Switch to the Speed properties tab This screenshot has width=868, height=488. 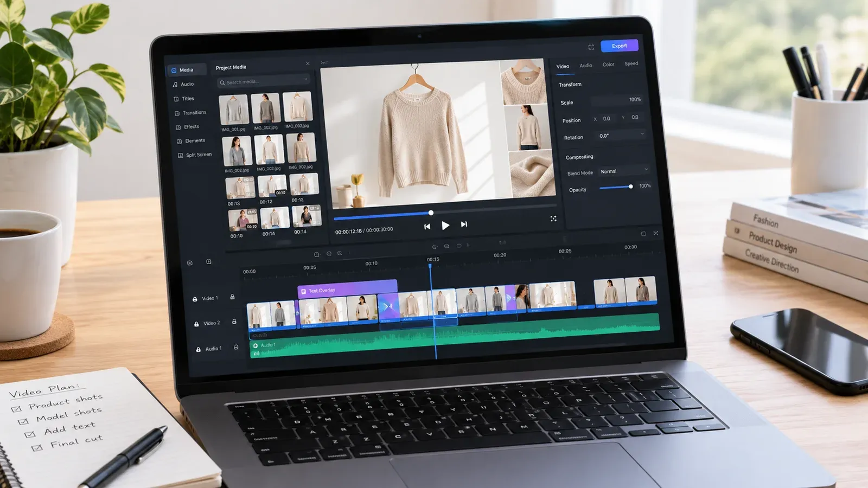coord(631,63)
